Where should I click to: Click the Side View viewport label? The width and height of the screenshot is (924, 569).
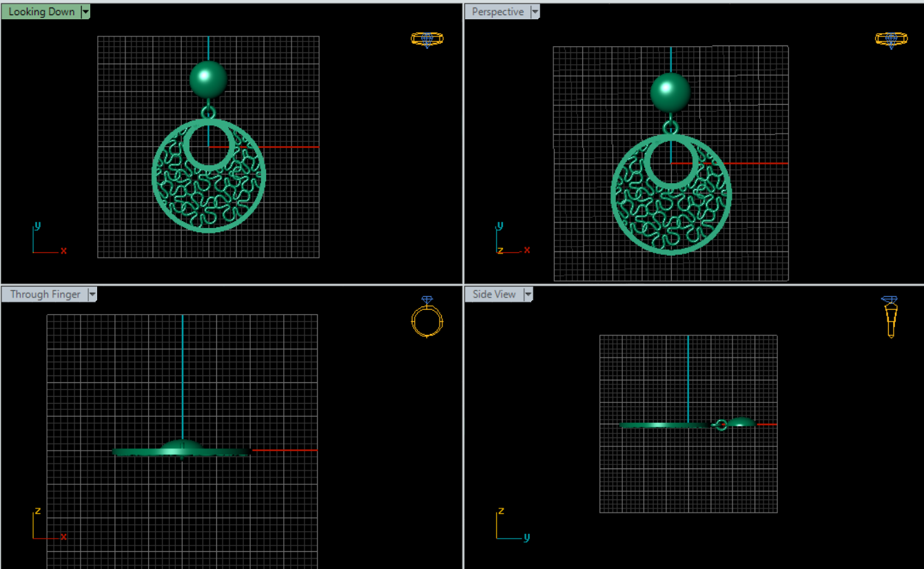click(x=494, y=294)
